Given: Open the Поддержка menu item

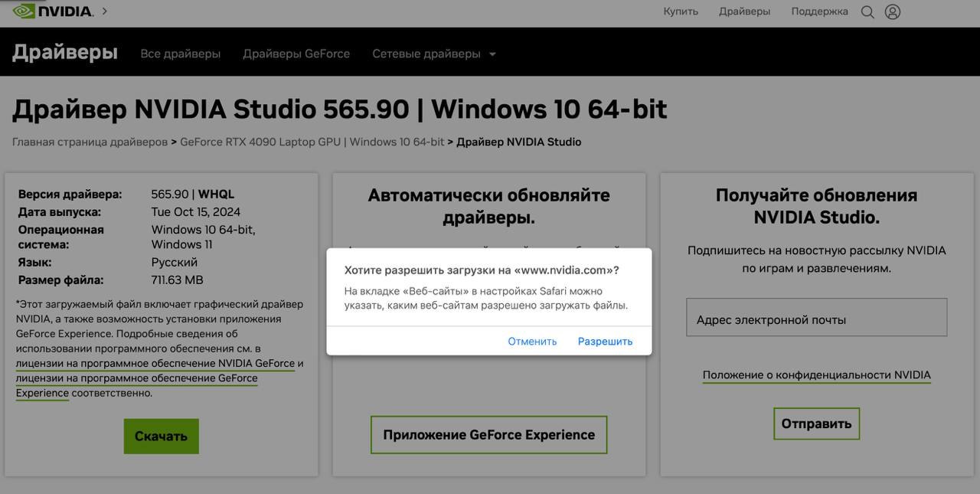Looking at the screenshot, I should coord(819,11).
